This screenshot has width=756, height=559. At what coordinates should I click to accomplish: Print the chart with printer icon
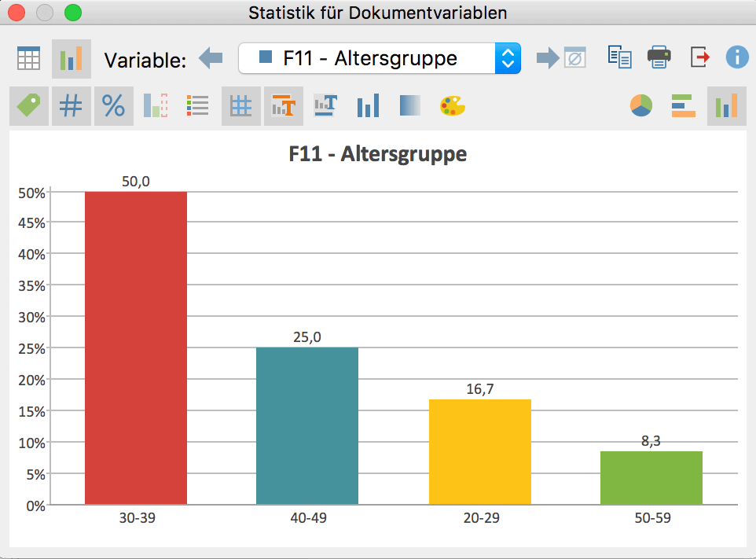click(659, 57)
